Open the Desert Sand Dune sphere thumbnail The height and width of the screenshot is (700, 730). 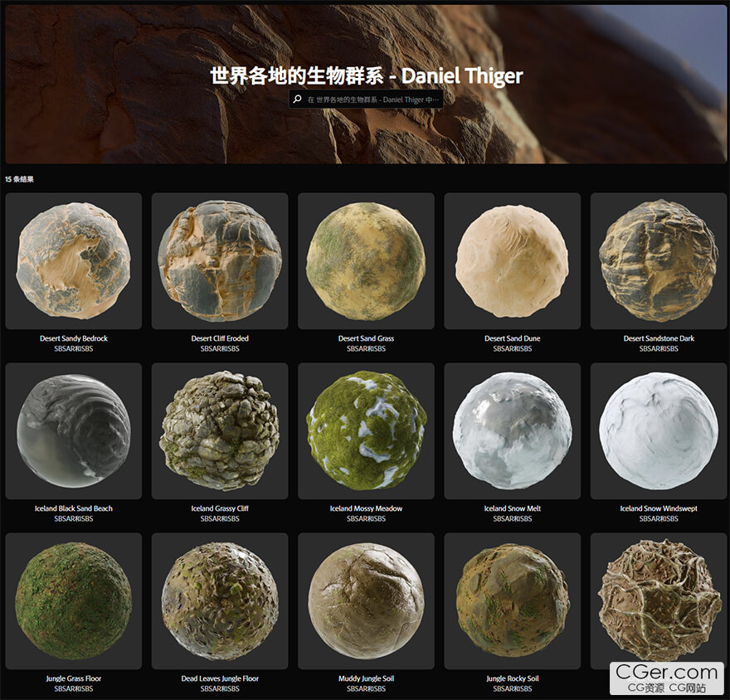512,261
